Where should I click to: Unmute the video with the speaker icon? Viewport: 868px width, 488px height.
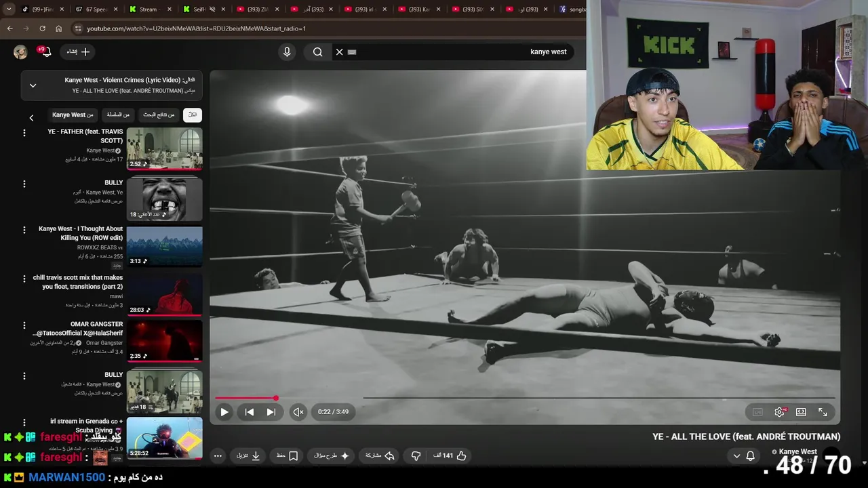[x=298, y=412]
